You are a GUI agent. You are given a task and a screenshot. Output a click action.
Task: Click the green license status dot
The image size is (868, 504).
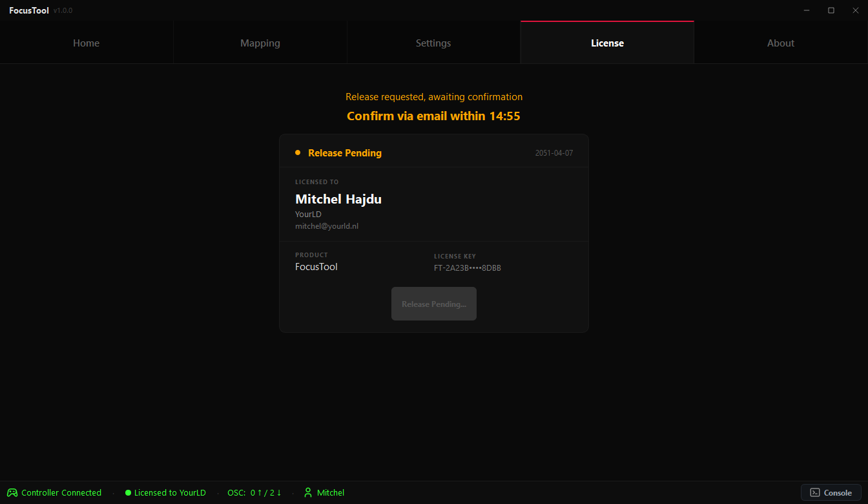pos(128,492)
